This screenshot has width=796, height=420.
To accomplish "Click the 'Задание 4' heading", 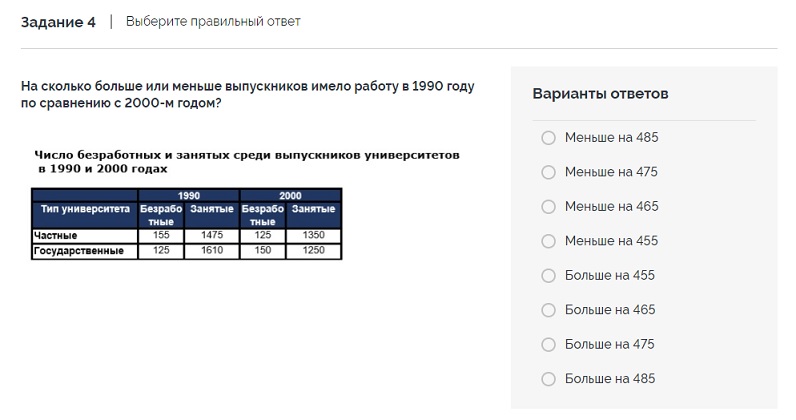I will coord(58,22).
